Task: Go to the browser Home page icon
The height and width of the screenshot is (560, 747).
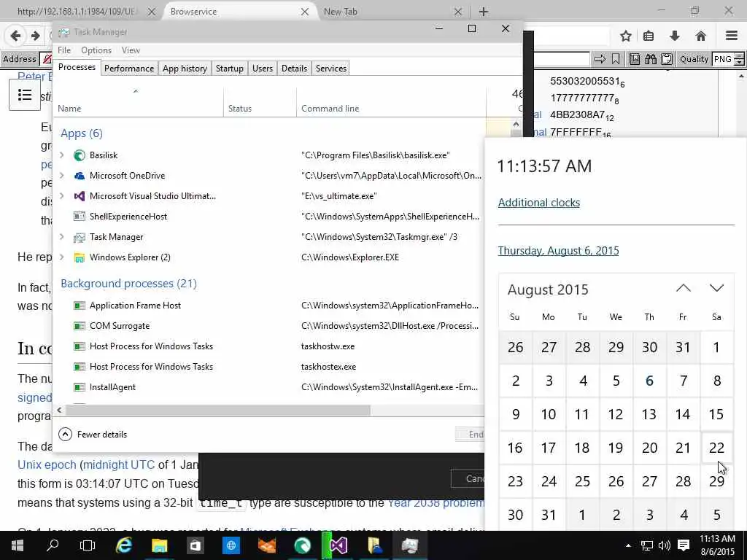Action: coord(700,36)
